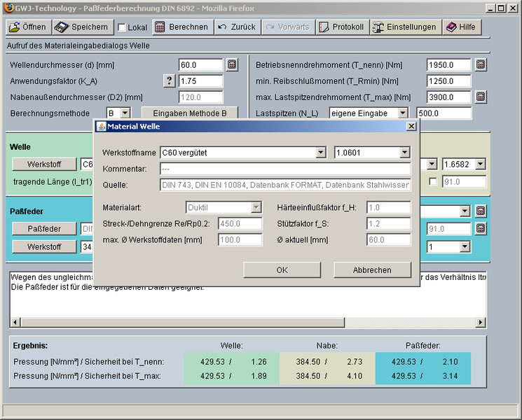Expand the Lastspitzen eigene Eingabe dropdown
The width and height of the screenshot is (522, 420).
[x=403, y=113]
